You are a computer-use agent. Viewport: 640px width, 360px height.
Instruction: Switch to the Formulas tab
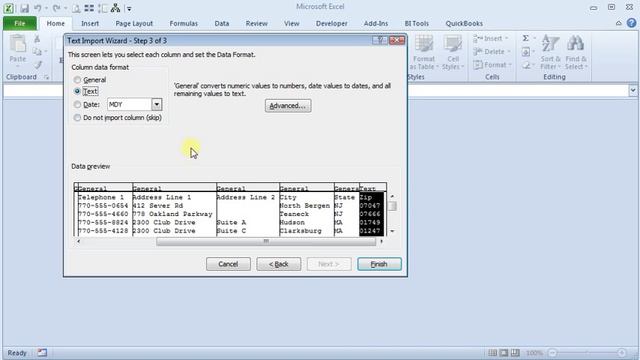coord(183,23)
